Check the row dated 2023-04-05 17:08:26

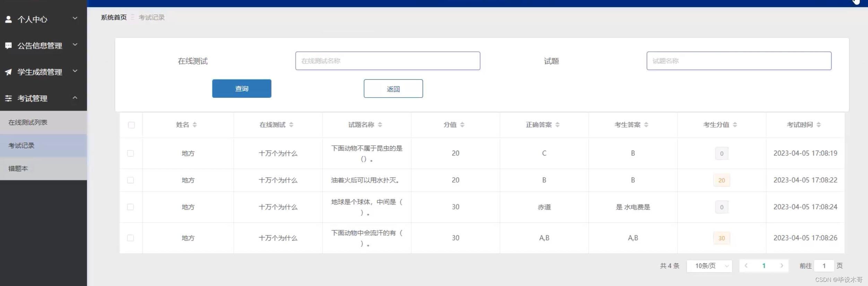(x=130, y=238)
